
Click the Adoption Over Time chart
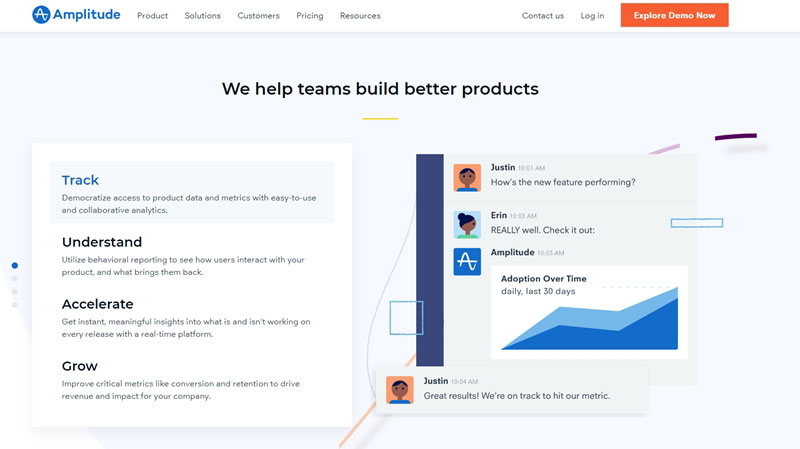click(589, 312)
